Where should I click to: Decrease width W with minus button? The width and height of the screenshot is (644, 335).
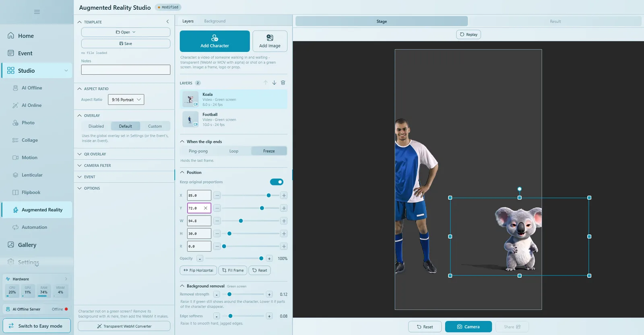pos(217,221)
